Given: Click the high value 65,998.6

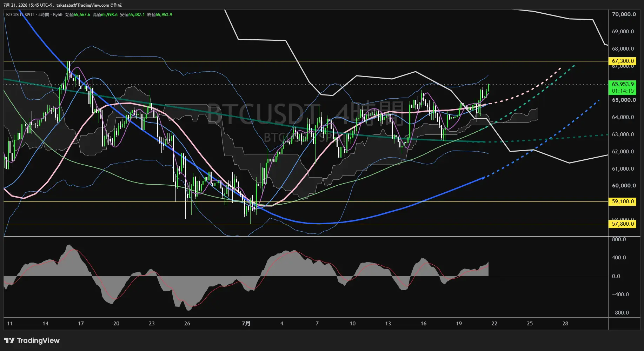Looking at the screenshot, I should tap(109, 15).
